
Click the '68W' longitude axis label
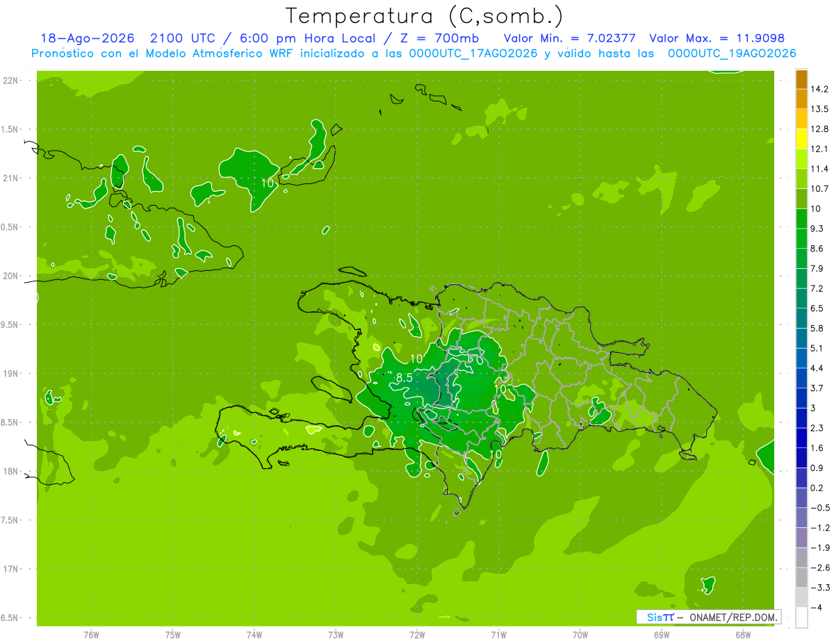coord(743,634)
